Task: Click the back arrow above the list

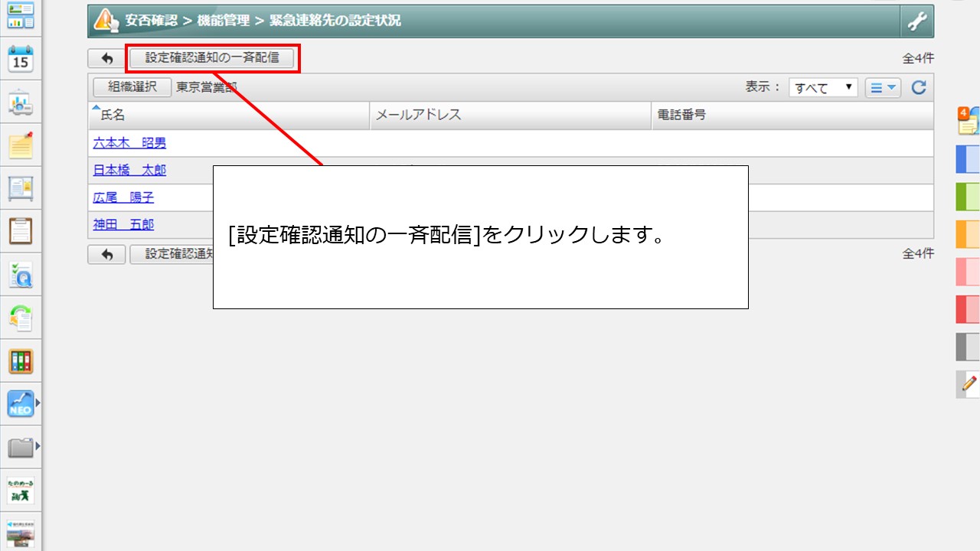Action: 106,58
